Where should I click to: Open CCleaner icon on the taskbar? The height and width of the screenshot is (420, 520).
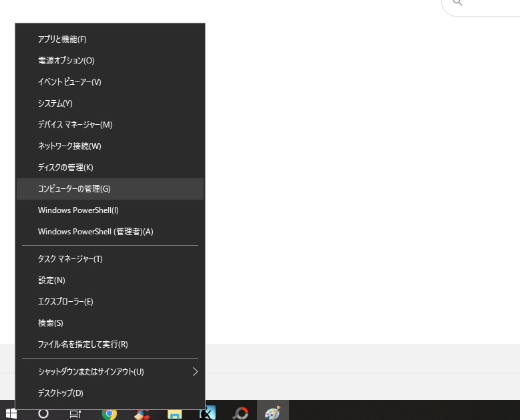(x=142, y=415)
